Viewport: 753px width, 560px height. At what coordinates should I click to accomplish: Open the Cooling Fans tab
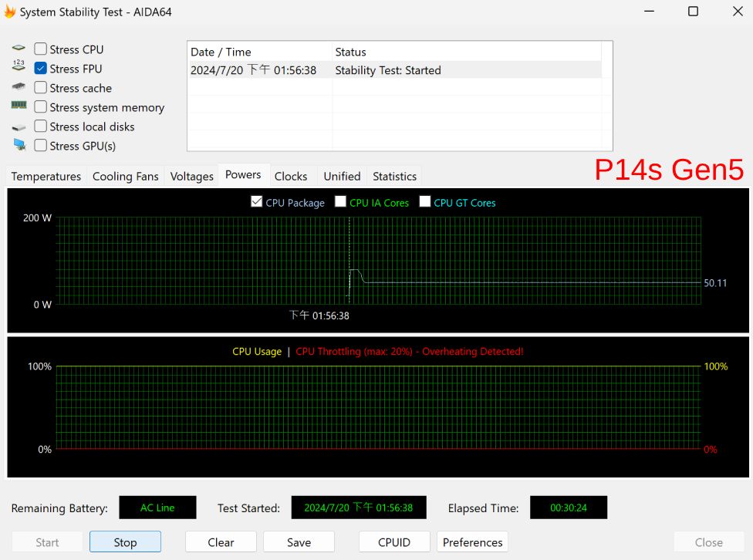click(125, 177)
